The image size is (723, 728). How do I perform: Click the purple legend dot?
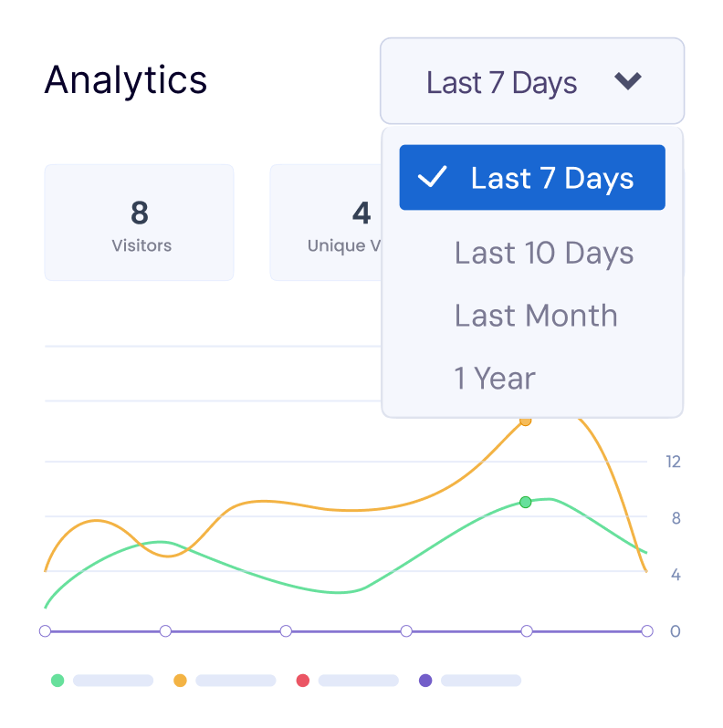pos(425,681)
